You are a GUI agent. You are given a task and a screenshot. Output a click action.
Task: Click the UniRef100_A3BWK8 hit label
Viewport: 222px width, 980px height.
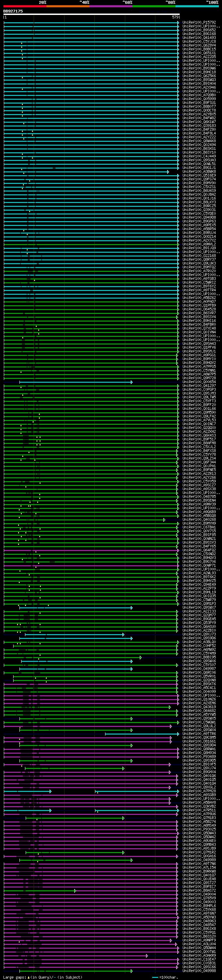pos(199,172)
